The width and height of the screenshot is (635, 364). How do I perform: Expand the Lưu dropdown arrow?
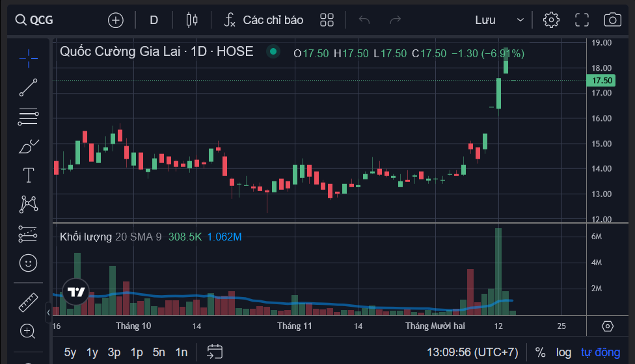pyautogui.click(x=520, y=20)
